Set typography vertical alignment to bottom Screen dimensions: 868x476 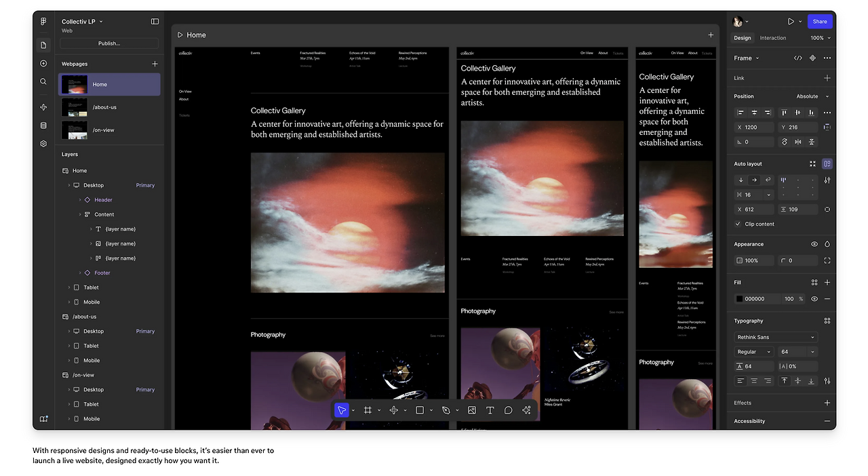(x=812, y=381)
